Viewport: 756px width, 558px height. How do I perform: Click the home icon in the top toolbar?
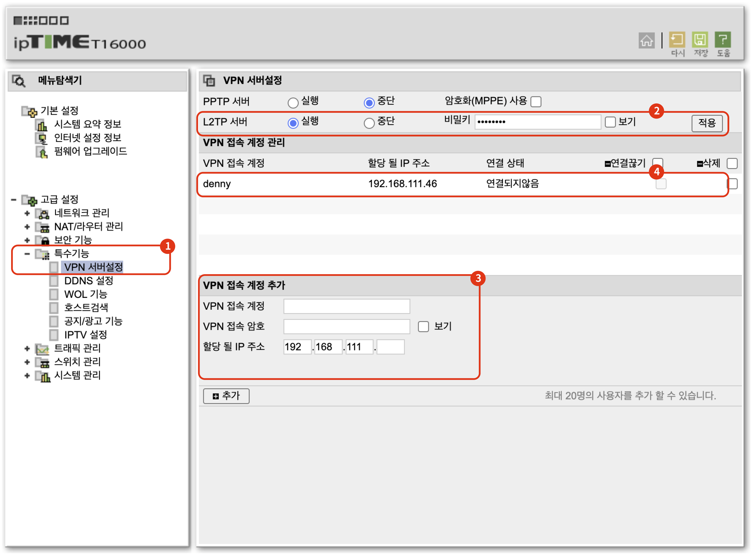pos(647,40)
